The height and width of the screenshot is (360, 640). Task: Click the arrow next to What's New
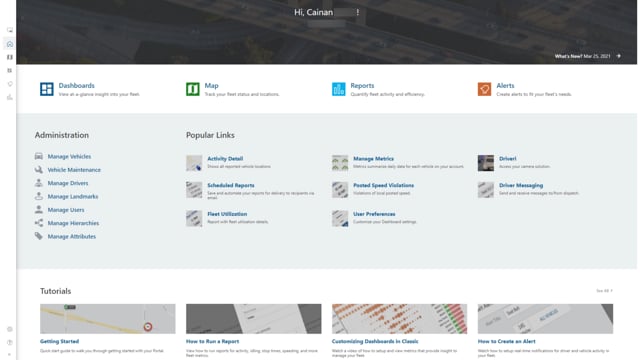tap(618, 56)
